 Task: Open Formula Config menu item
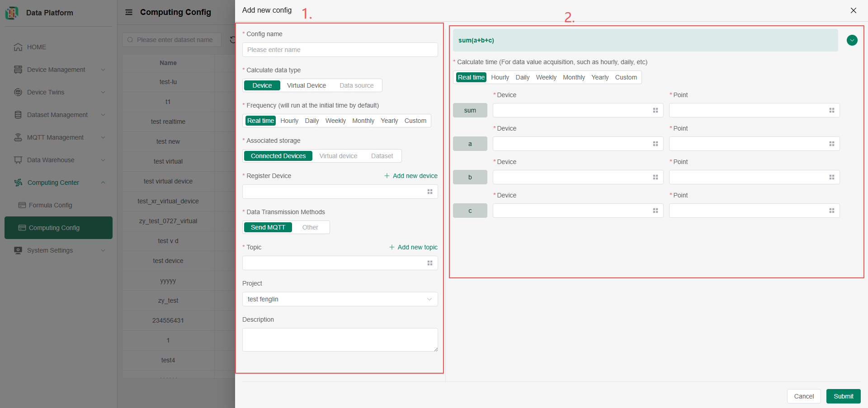(50, 205)
